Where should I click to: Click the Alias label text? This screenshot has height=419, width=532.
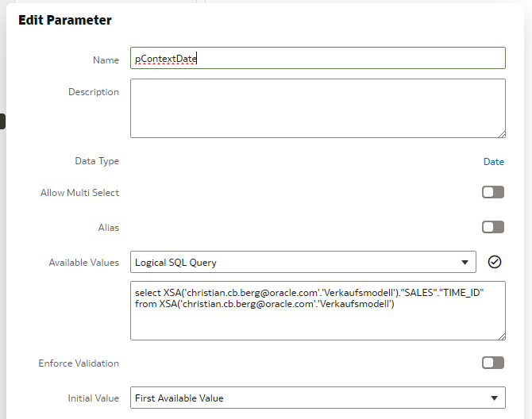click(109, 228)
